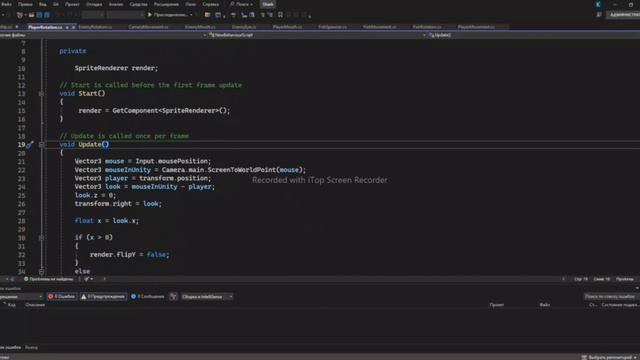
Task: Sort by Описание column header
Action: coord(35,305)
